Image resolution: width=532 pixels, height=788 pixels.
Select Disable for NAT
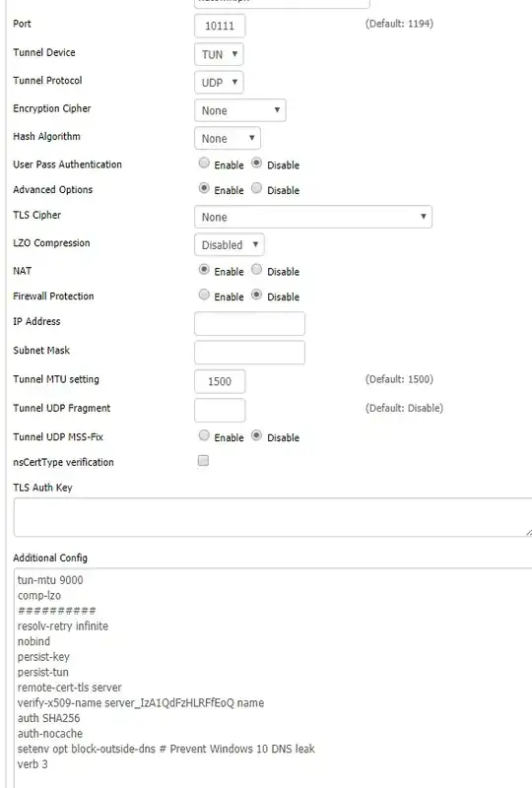(x=256, y=269)
